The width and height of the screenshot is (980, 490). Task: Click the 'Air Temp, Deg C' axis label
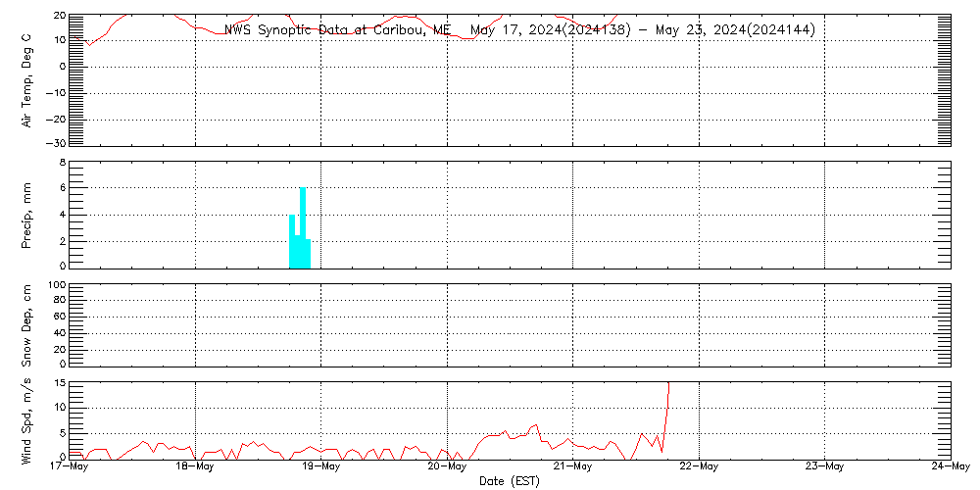[27, 80]
